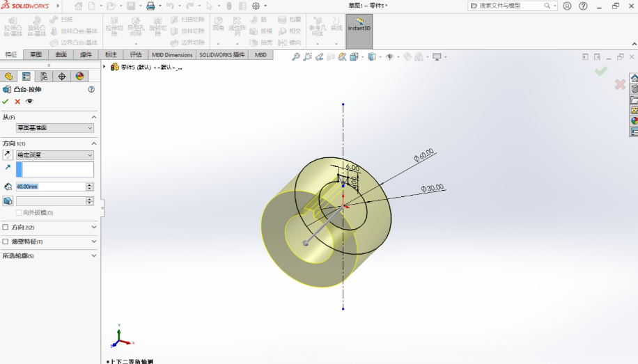
Task: Collapse the 从 section
Action: pyautogui.click(x=94, y=117)
